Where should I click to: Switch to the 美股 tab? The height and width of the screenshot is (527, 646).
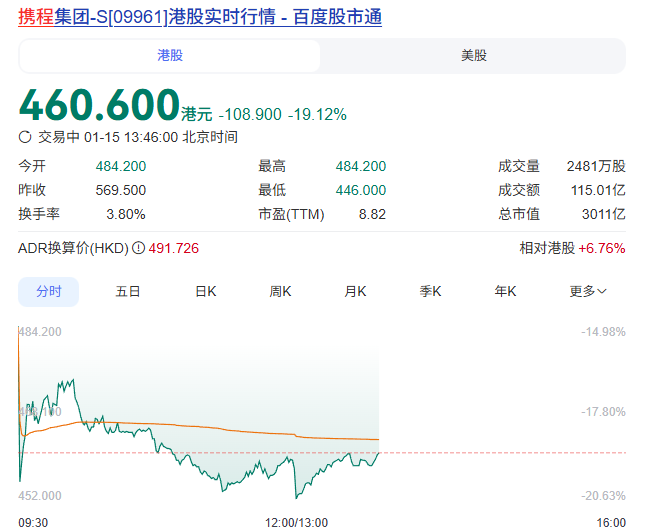click(x=473, y=56)
